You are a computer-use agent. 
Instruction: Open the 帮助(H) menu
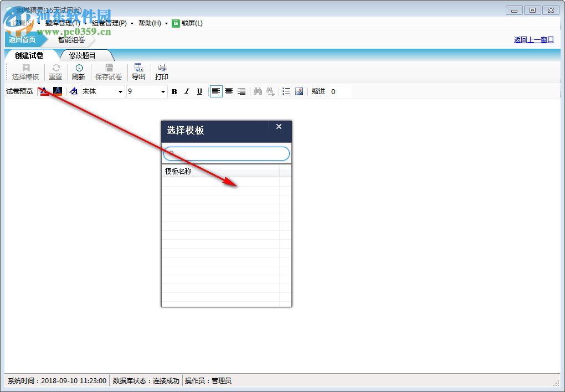pos(150,23)
